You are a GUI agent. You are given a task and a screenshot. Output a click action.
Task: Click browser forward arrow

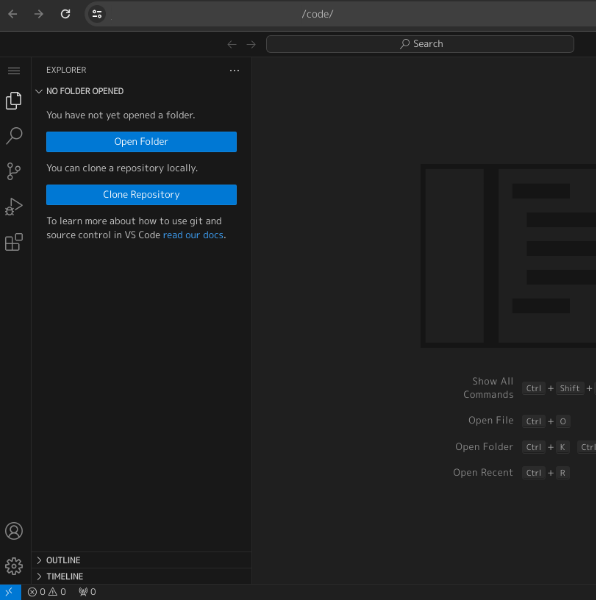(x=39, y=14)
